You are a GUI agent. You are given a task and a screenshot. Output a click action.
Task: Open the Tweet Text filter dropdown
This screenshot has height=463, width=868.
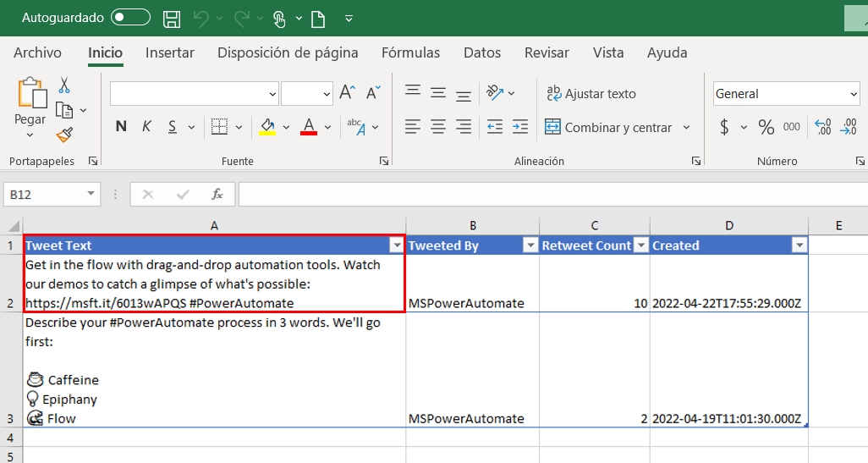(397, 245)
